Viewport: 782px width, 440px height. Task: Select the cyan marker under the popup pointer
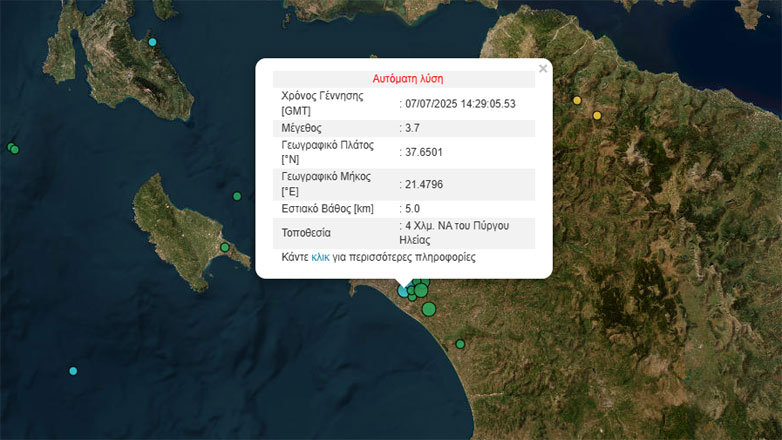click(403, 291)
